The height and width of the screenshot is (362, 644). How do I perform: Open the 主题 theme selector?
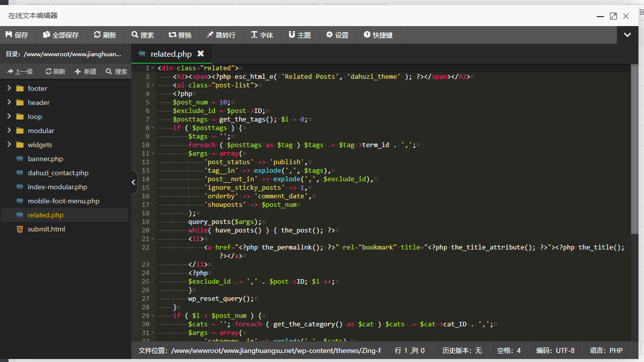[300, 35]
